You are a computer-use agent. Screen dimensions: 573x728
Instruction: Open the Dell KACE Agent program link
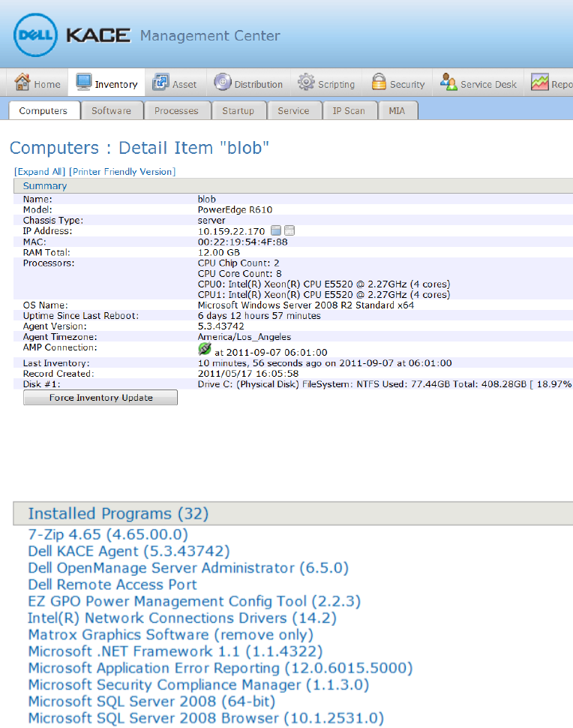point(129,551)
